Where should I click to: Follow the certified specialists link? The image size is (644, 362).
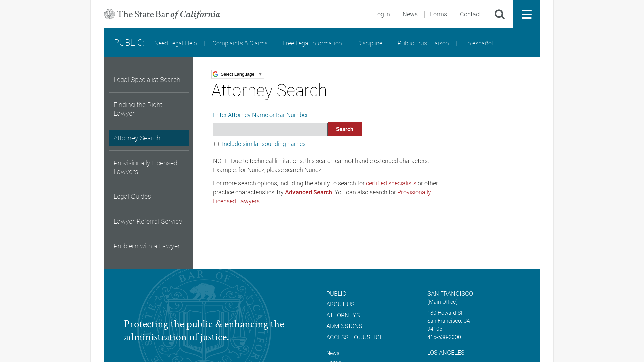click(x=391, y=183)
